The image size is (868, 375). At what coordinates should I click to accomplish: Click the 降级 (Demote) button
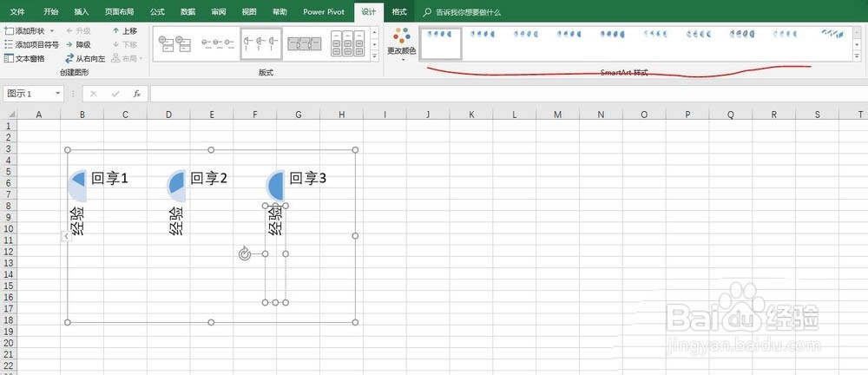78,45
